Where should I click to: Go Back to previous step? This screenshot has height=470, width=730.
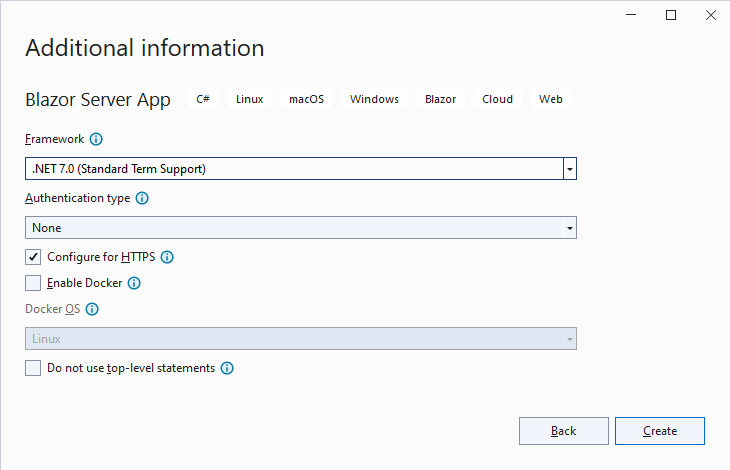[x=564, y=431]
